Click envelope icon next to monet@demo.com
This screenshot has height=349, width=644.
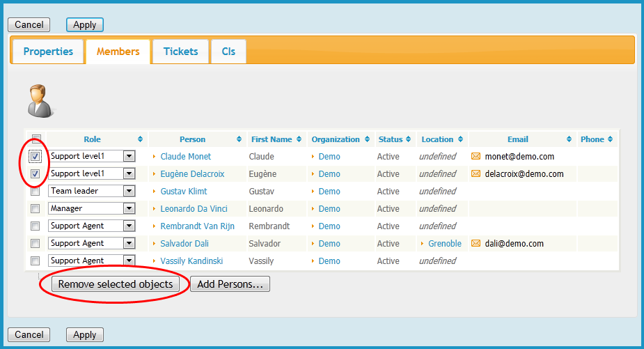[476, 157]
